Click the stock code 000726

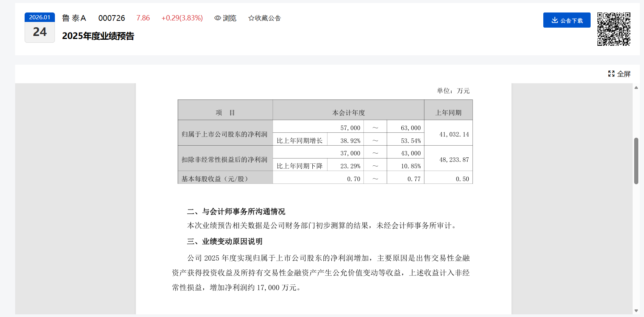tap(112, 18)
